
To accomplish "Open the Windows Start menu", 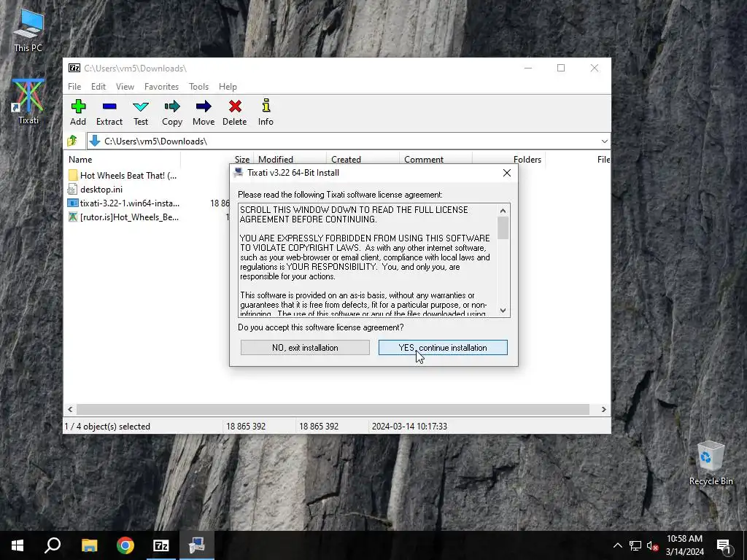I will point(18,545).
